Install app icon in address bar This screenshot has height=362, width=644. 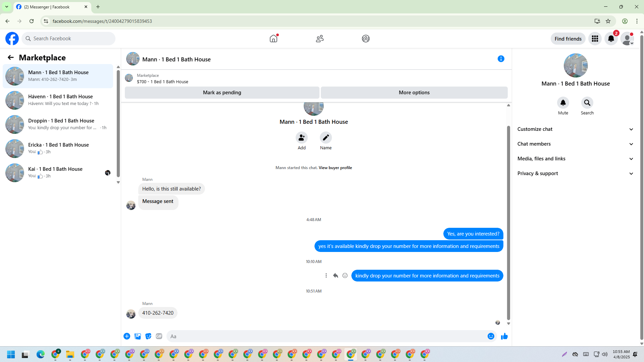597,21
